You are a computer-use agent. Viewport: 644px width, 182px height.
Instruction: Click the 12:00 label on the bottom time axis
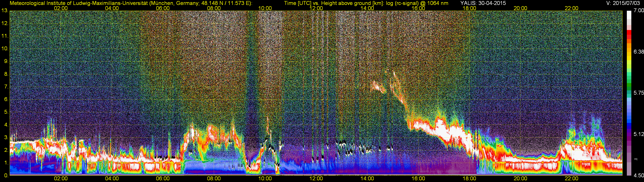coord(316,179)
